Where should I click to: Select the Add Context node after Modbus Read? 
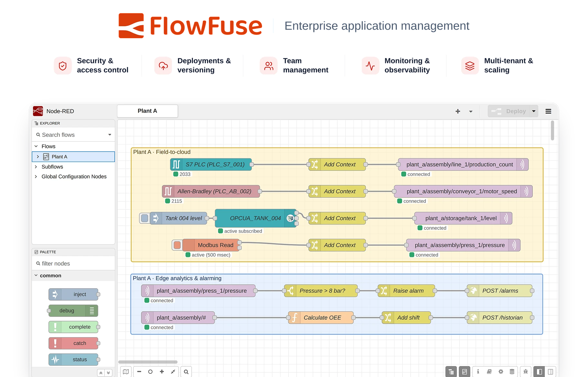tap(337, 245)
